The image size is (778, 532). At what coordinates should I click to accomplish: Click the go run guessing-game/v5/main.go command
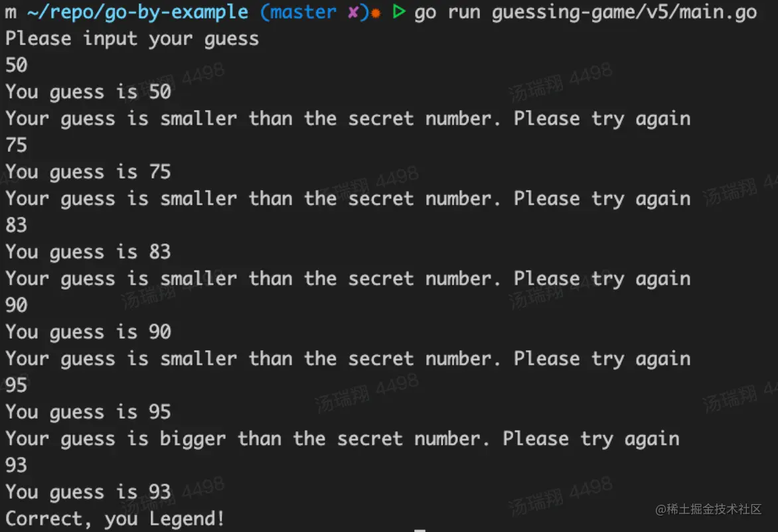pyautogui.click(x=585, y=13)
